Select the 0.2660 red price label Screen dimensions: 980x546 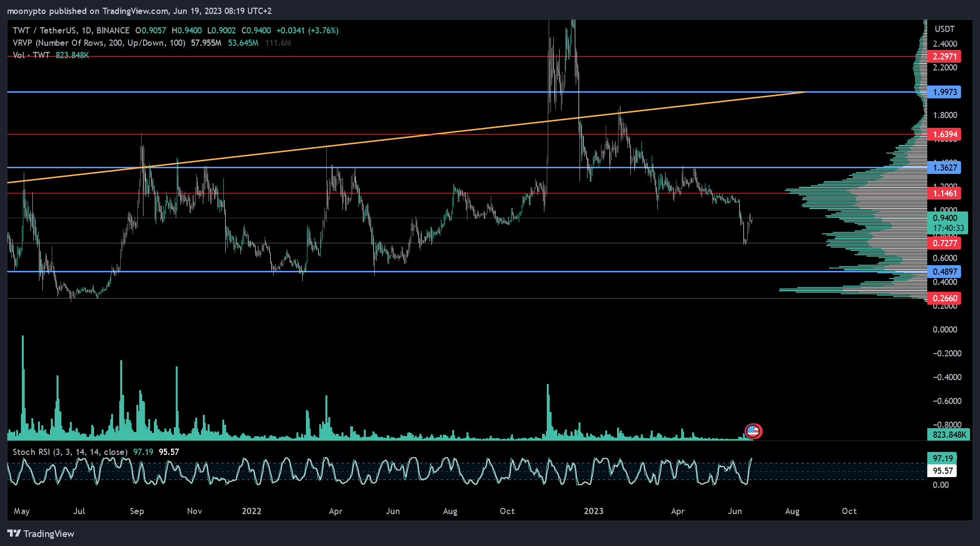[944, 298]
